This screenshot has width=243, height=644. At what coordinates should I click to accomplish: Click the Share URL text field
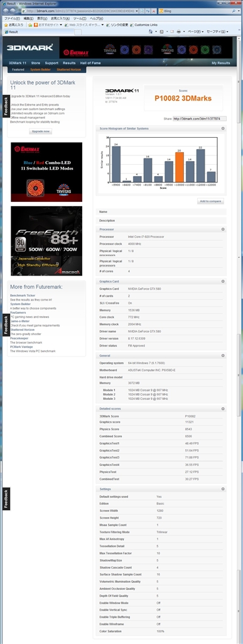click(x=199, y=119)
